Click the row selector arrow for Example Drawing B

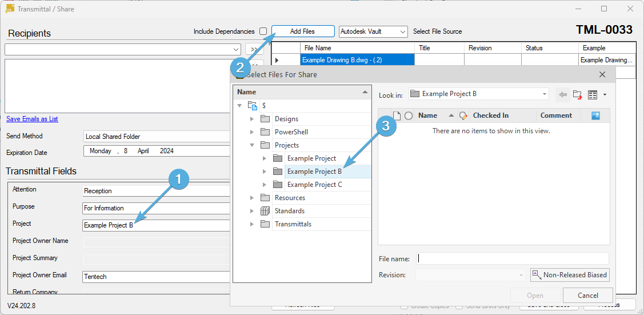tap(277, 61)
